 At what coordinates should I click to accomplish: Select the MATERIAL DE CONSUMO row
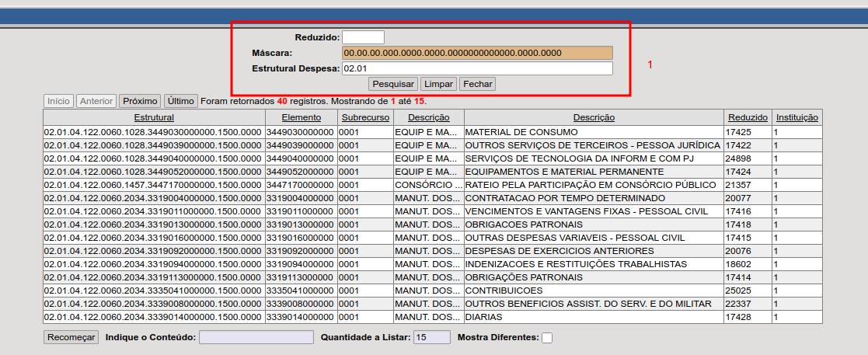[521, 132]
